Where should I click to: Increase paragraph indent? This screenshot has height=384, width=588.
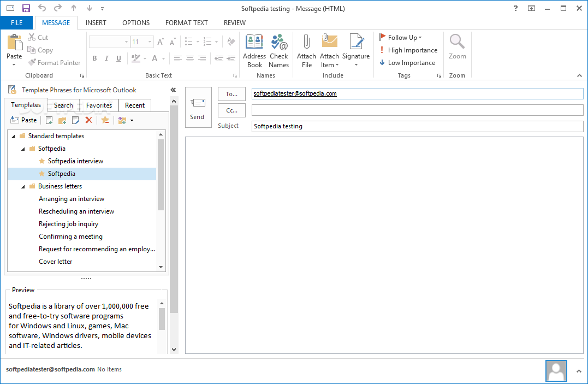coord(231,58)
